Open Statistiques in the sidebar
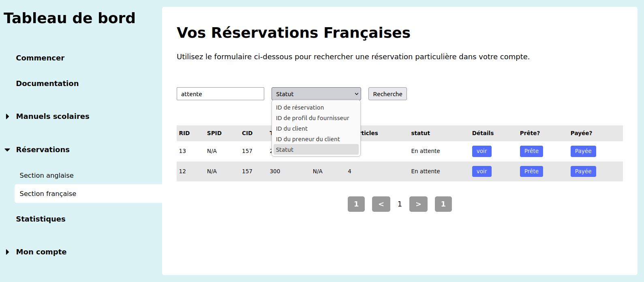The height and width of the screenshot is (282, 644). (x=41, y=219)
